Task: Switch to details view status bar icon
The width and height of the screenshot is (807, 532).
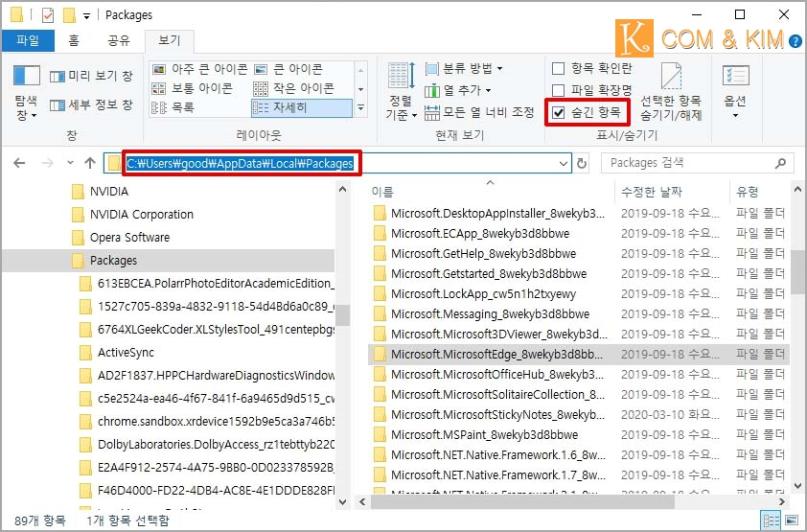Action: point(771,520)
